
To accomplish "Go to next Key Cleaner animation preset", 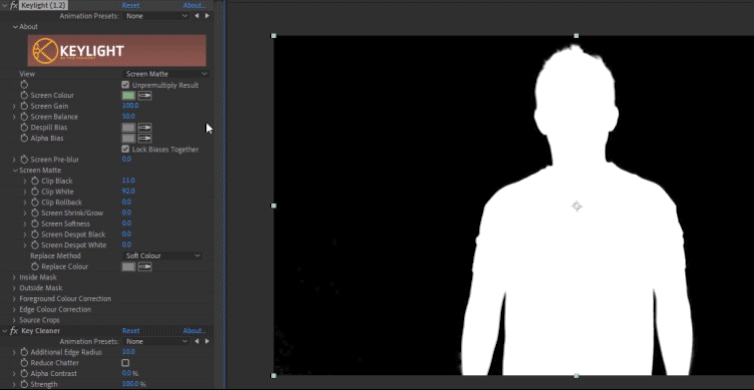I will tap(207, 341).
